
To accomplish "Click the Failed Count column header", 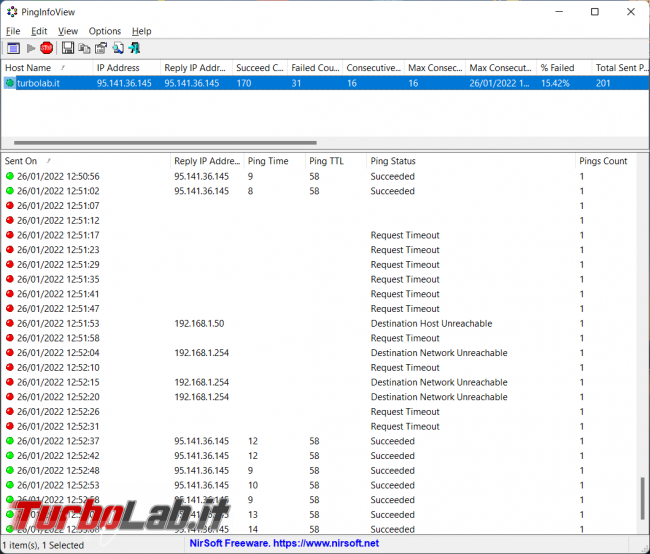I will (x=315, y=68).
